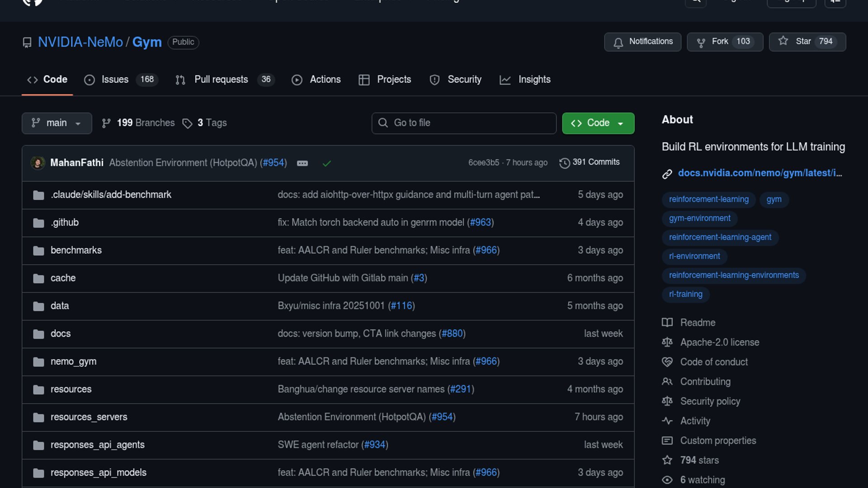Open the resources_servers folder
The image size is (868, 488).
89,417
